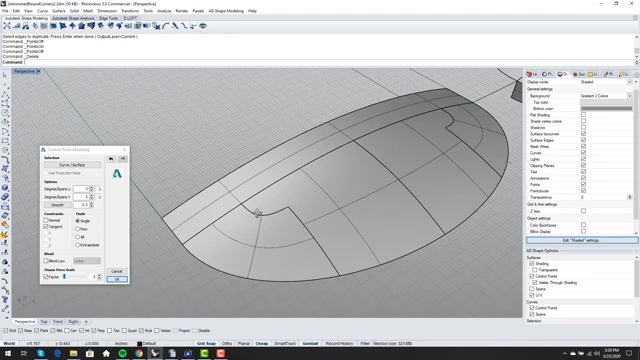This screenshot has width=640, height=360.
Task: Select the text T tool in the left sidebar
Action: (5, 300)
